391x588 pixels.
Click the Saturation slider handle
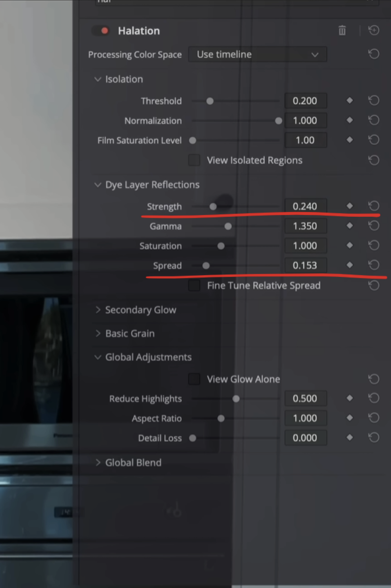pyautogui.click(x=221, y=246)
